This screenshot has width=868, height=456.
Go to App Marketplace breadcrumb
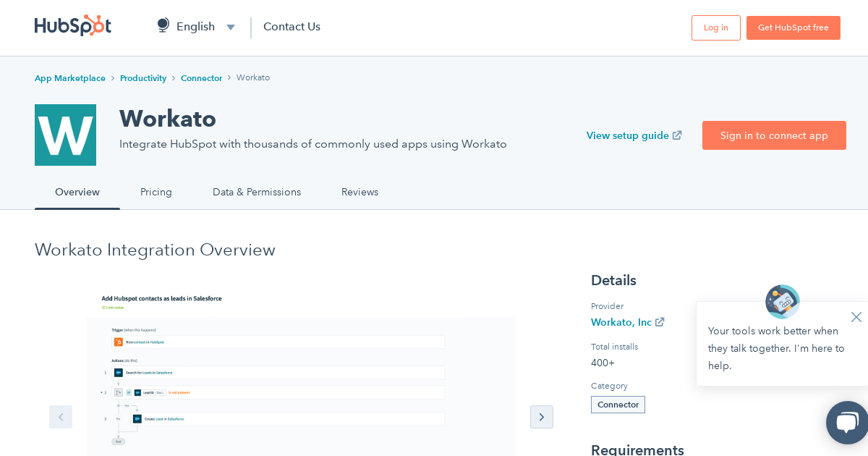click(x=70, y=78)
